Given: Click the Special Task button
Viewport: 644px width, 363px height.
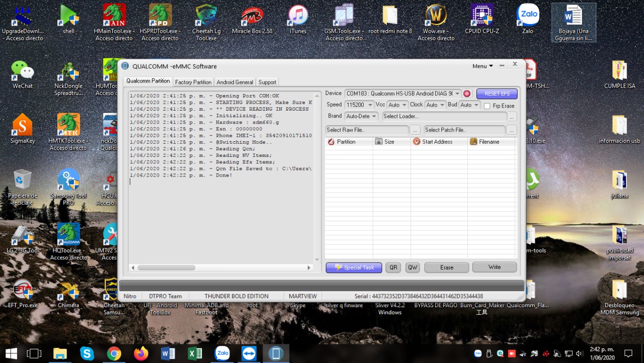Looking at the screenshot, I should point(354,267).
